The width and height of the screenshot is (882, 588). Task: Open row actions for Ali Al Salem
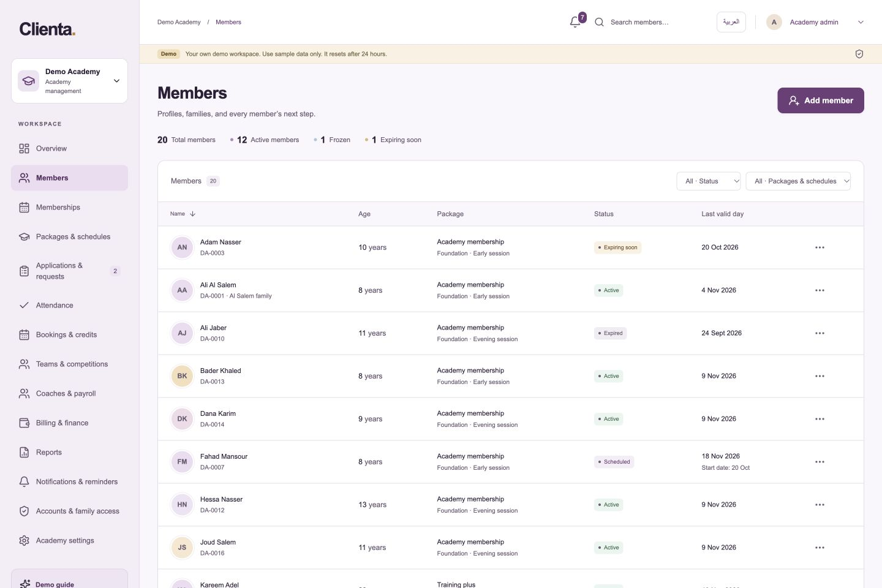point(820,290)
